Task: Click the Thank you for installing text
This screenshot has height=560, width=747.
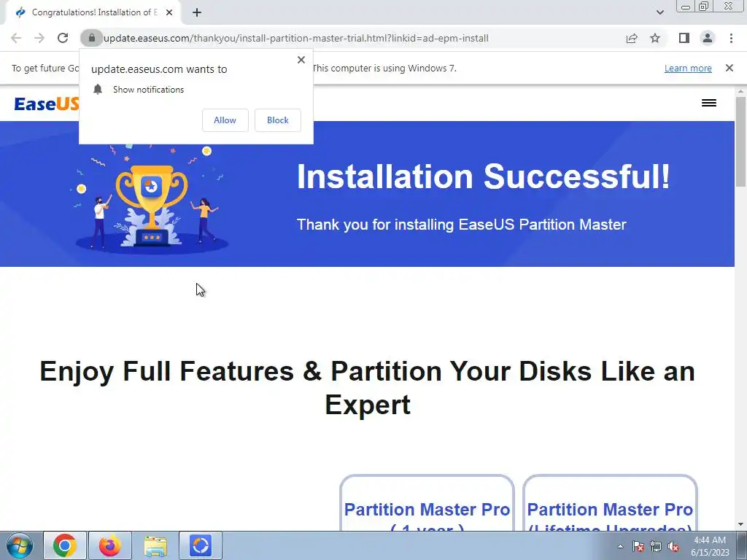Action: tap(461, 225)
